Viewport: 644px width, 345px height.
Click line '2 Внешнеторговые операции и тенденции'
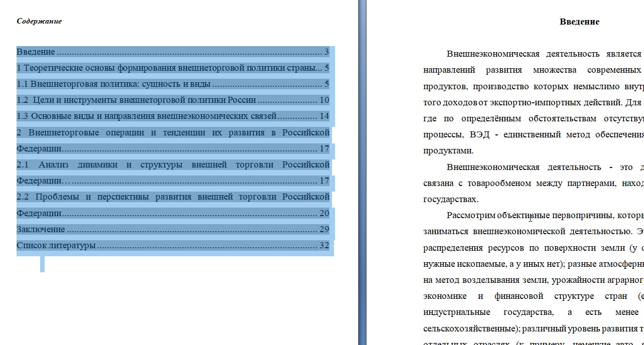pyautogui.click(x=173, y=132)
